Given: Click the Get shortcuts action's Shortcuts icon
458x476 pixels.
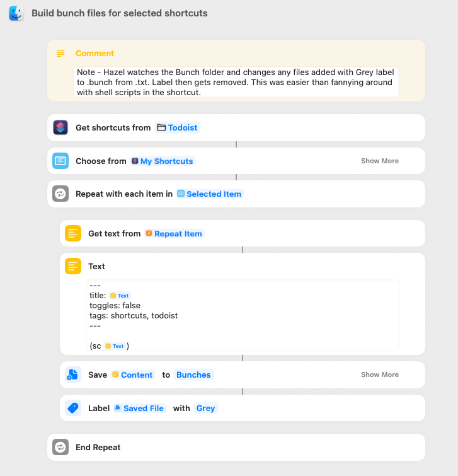Looking at the screenshot, I should click(x=60, y=127).
